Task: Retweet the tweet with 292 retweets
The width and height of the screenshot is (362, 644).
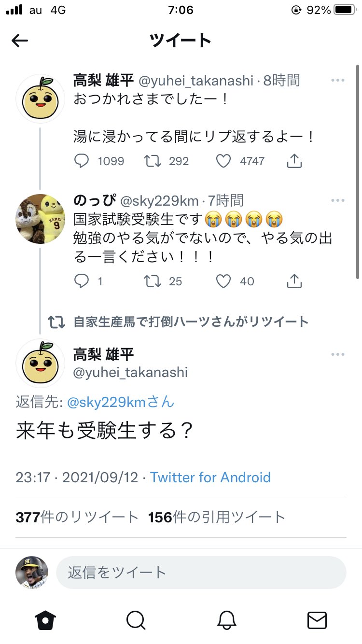Action: coord(153,161)
